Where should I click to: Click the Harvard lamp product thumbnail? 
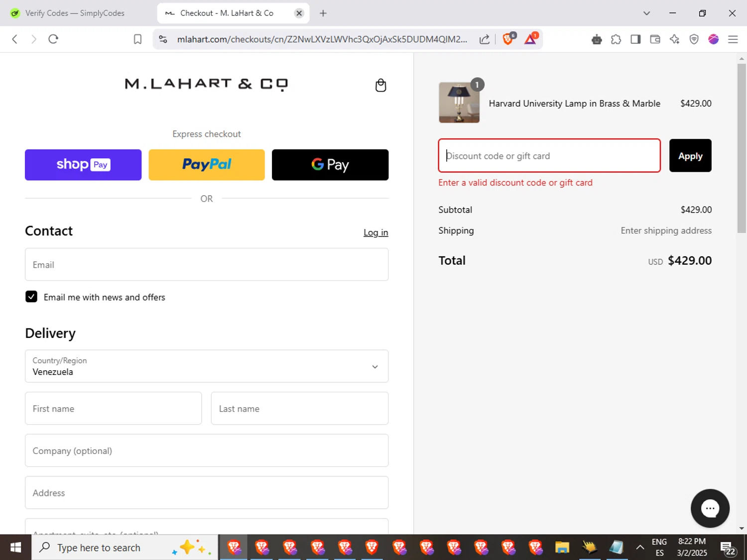pyautogui.click(x=459, y=103)
